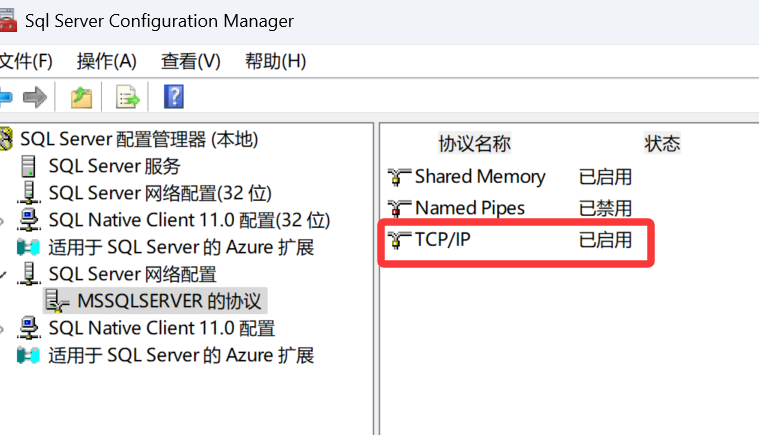Image resolution: width=759 pixels, height=435 pixels.
Task: Click the Sql Server Configuration Manager title
Action: tap(159, 21)
